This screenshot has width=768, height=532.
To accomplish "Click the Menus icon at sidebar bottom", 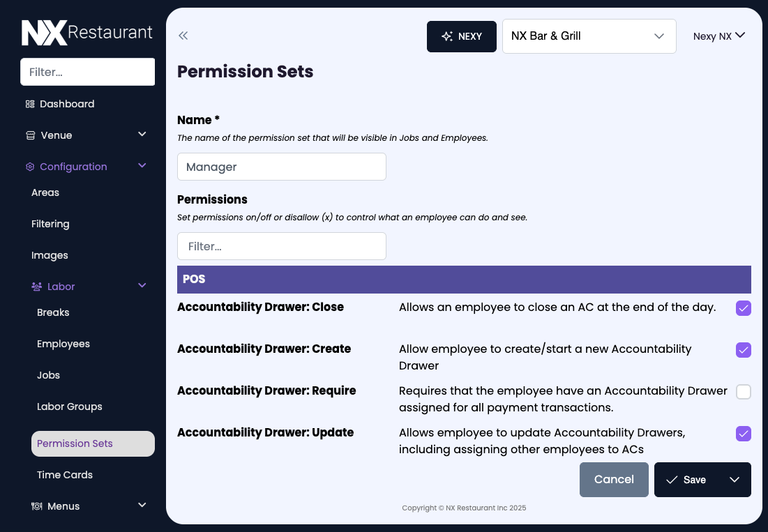I will [x=37, y=506].
